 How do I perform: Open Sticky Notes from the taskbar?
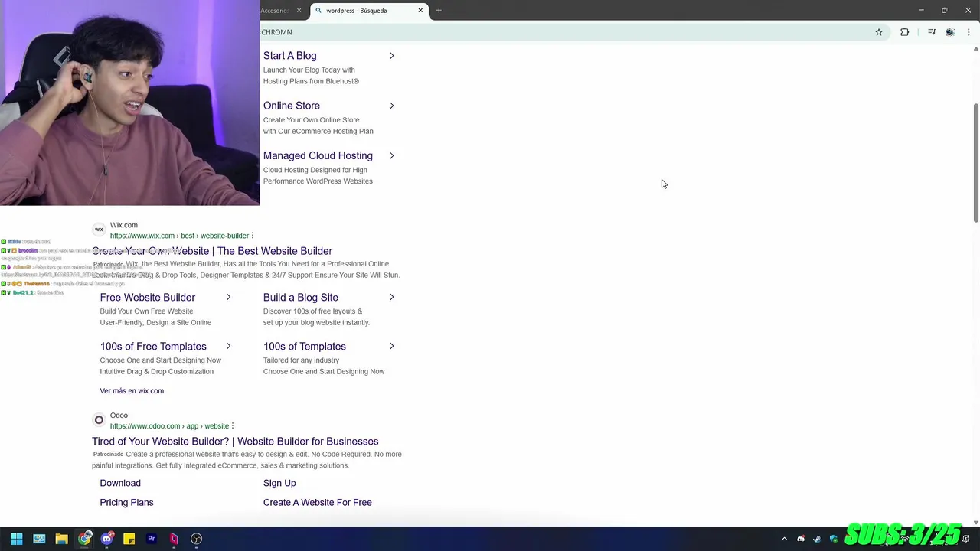pyautogui.click(x=129, y=539)
